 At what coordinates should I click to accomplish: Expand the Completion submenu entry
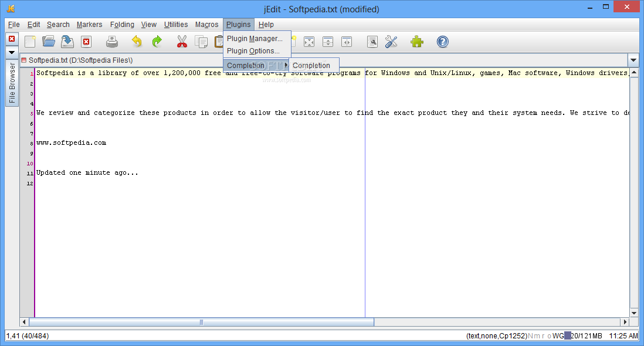pyautogui.click(x=256, y=65)
